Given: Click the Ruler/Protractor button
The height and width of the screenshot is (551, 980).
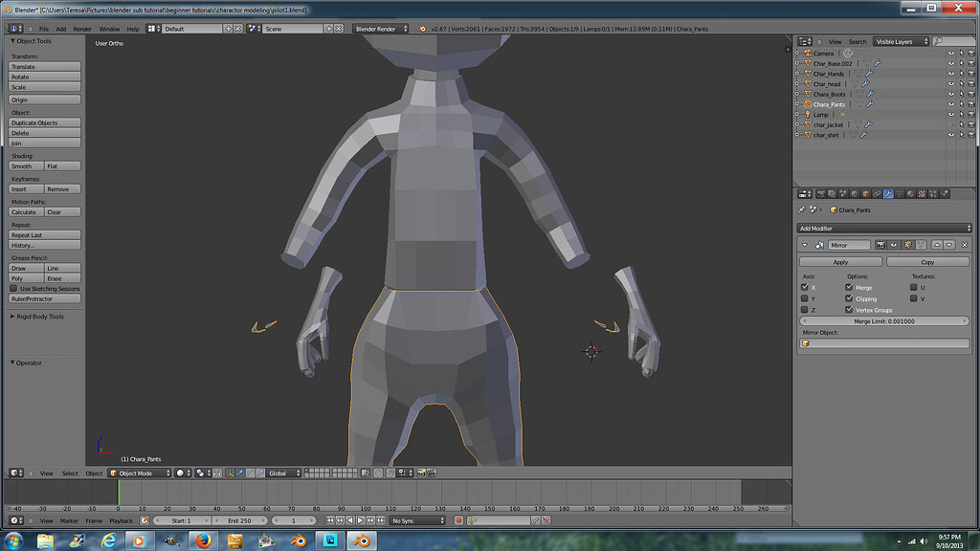Looking at the screenshot, I should point(44,298).
